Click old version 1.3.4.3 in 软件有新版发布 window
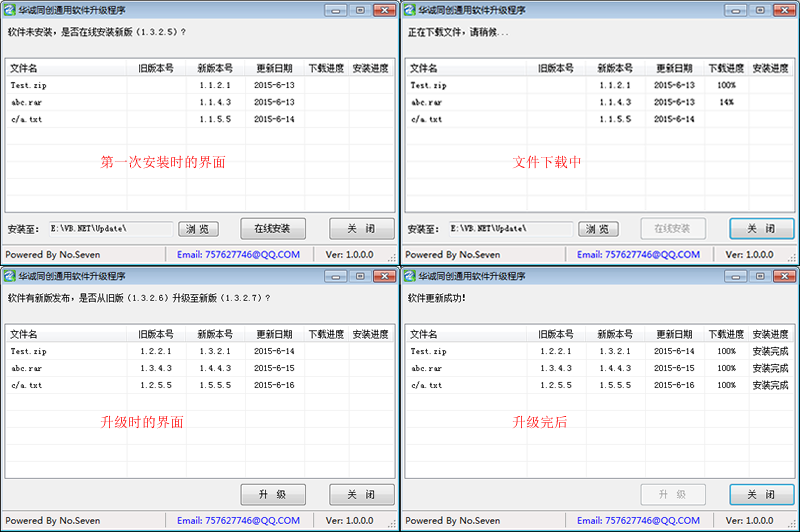This screenshot has height=532, width=800. (x=156, y=368)
